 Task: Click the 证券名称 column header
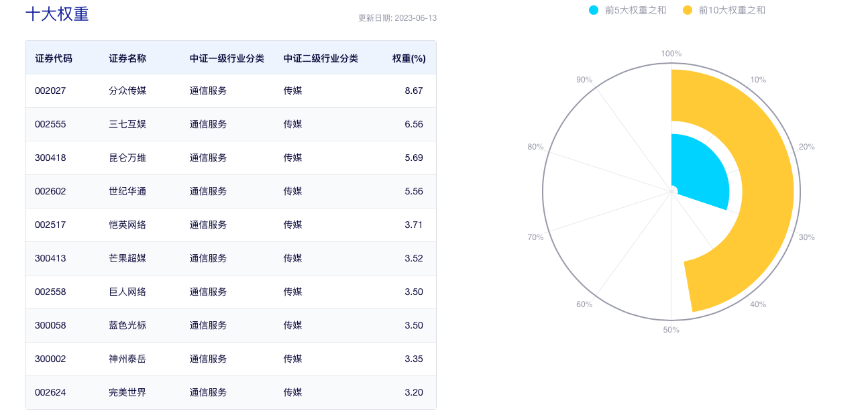[x=127, y=58]
